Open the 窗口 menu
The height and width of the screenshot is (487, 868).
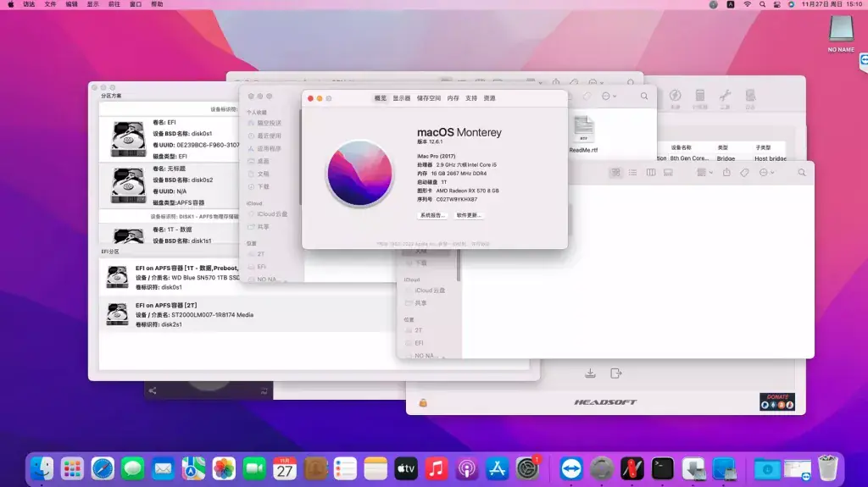tap(136, 4)
